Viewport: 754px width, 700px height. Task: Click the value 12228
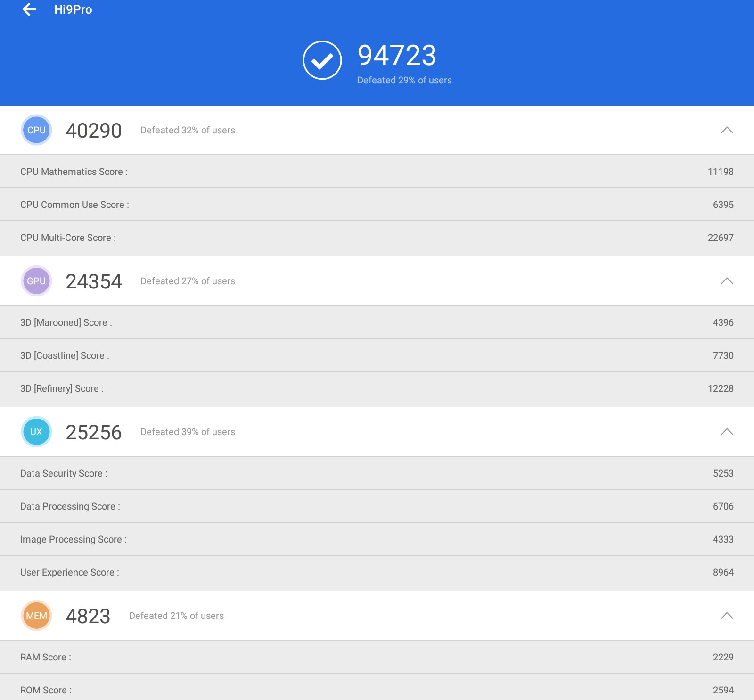click(x=721, y=388)
